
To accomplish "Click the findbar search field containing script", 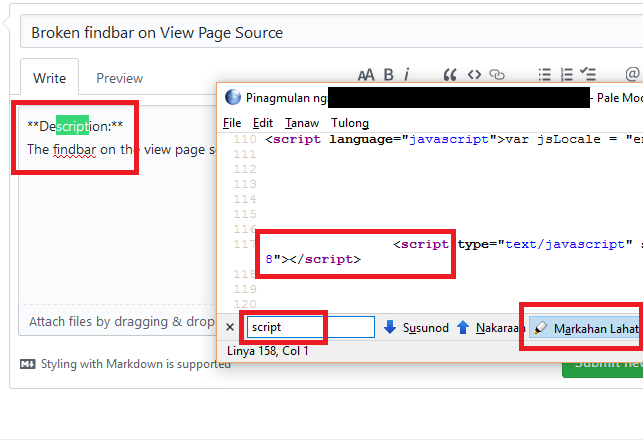I will 310,327.
